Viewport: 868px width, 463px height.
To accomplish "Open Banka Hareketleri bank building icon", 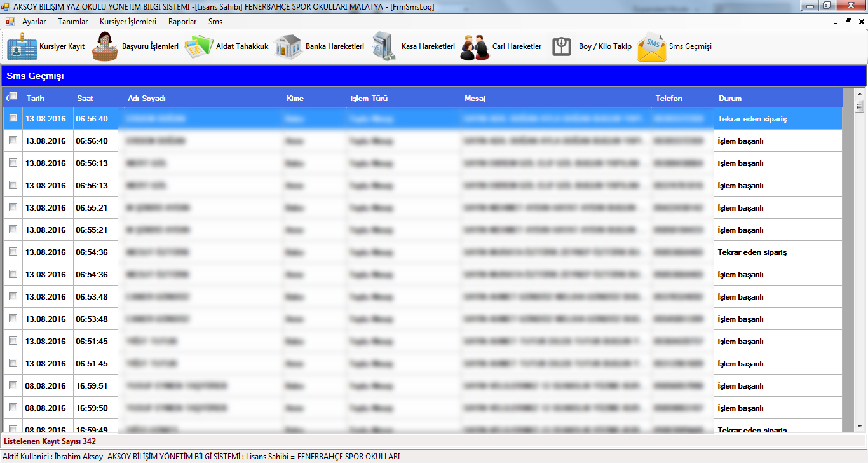I will (288, 46).
